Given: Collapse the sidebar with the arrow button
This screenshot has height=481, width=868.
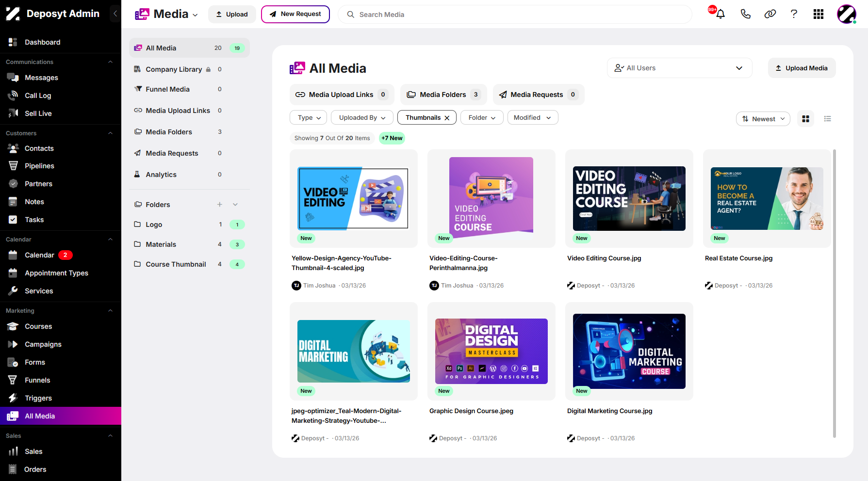Looking at the screenshot, I should coord(115,14).
